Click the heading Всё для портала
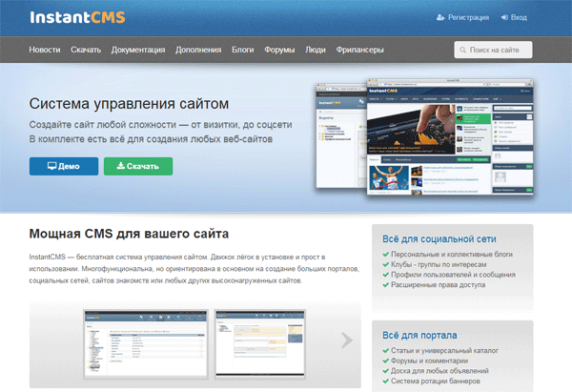Viewport: 572px width, 392px height. pyautogui.click(x=419, y=335)
